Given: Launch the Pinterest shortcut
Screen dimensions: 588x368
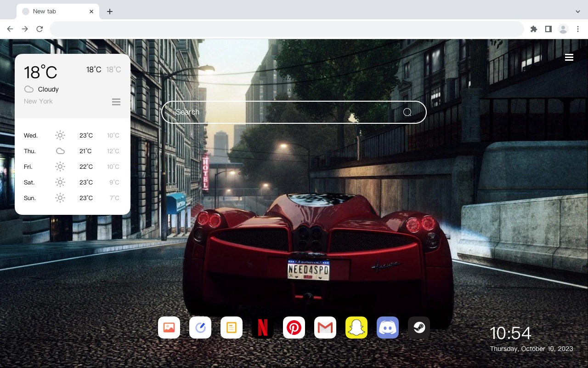Looking at the screenshot, I should pos(294,328).
